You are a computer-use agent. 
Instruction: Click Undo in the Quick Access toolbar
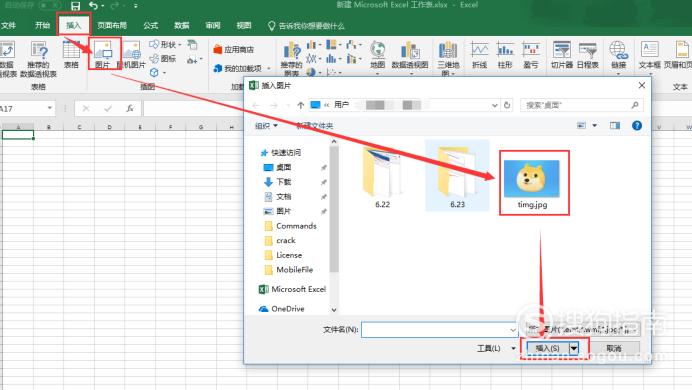point(93,6)
